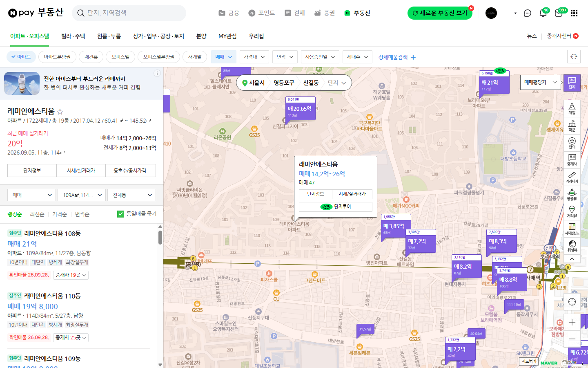Viewport: 588px width, 368px height.
Task: Click the profile avatar
Action: (x=491, y=13)
